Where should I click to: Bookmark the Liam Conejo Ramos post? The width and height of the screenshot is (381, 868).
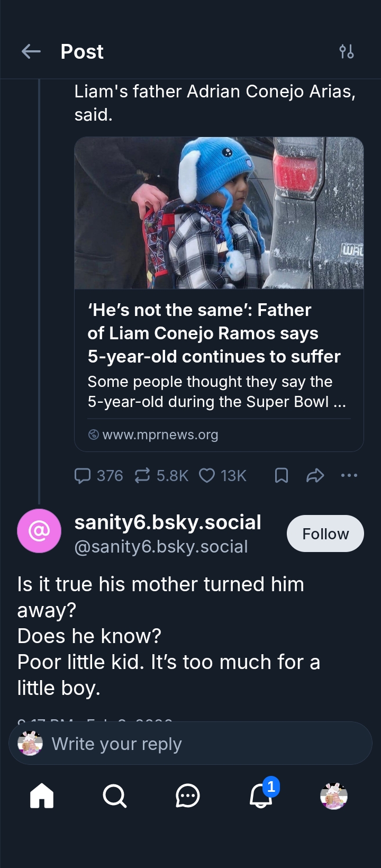click(x=282, y=476)
